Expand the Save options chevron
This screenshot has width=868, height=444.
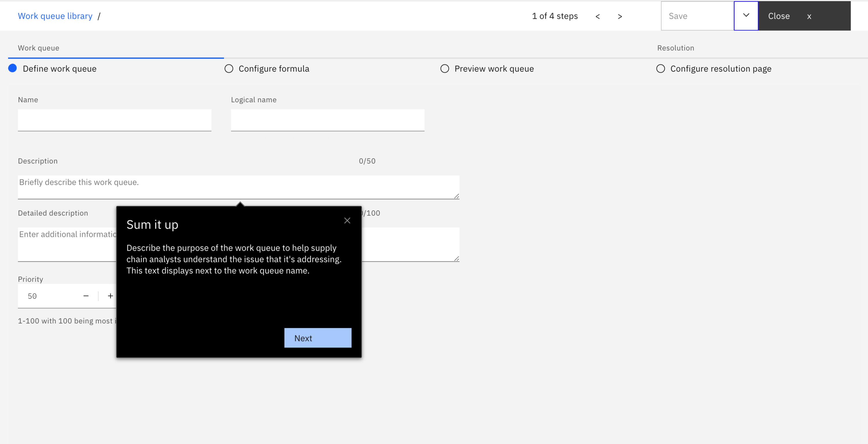[746, 15]
